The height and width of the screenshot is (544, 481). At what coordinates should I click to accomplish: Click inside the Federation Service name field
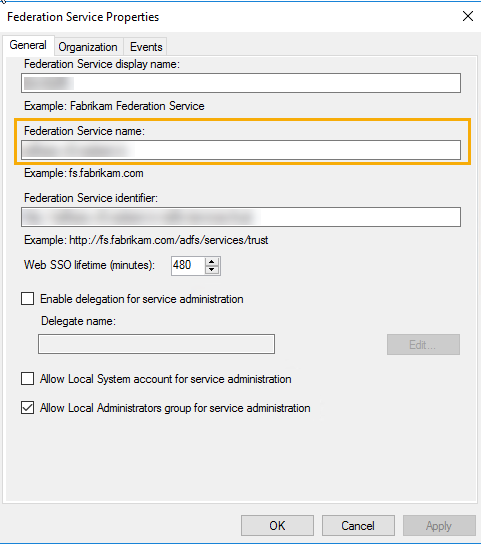241,150
